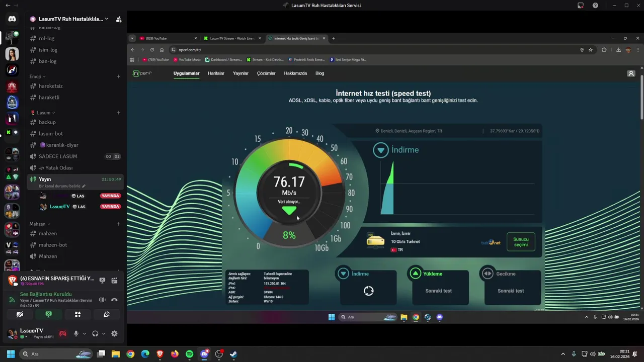Disconnect from voice with the hang-up icon

[114, 300]
